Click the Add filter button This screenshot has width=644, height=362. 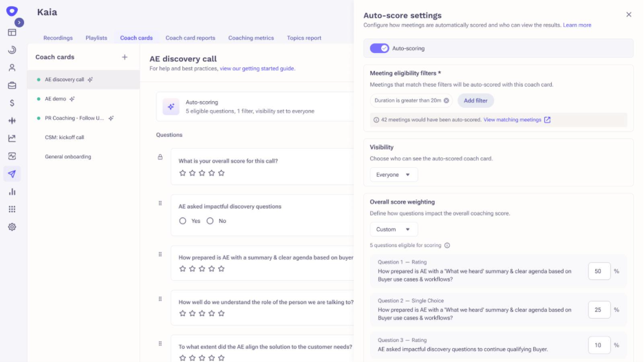(475, 100)
